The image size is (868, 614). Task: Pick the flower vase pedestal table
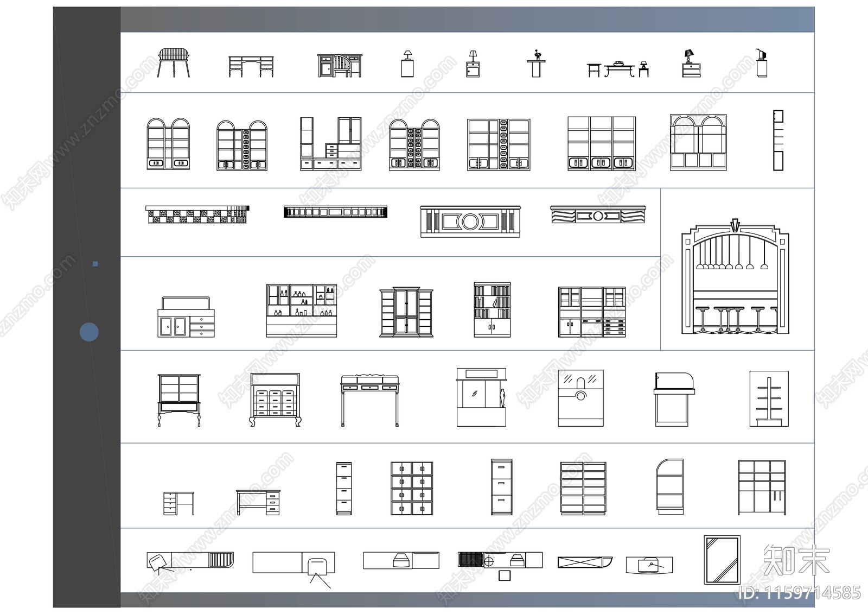click(x=536, y=64)
